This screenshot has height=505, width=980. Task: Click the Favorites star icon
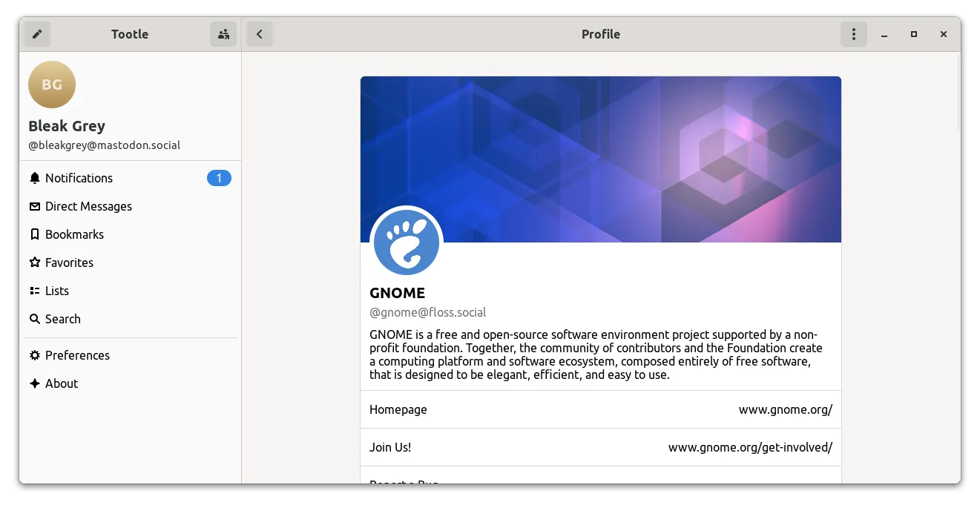coord(35,263)
